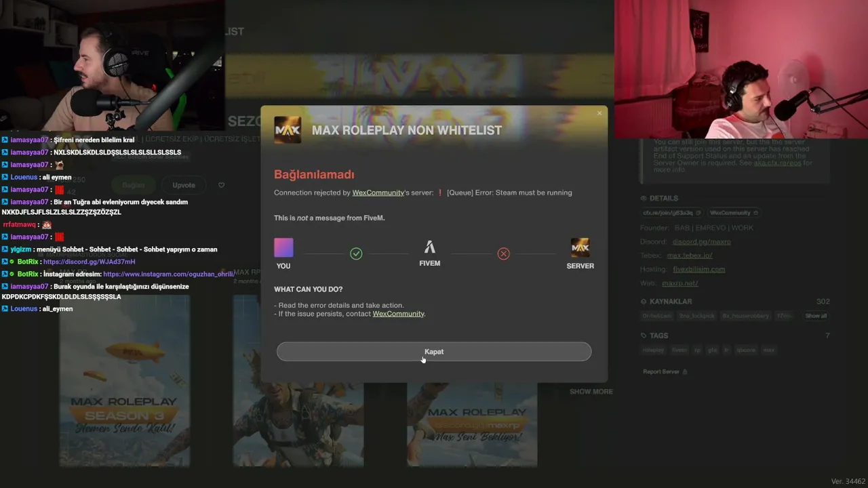Click the rrfatmawq username in chat
The height and width of the screenshot is (488, 868).
20,224
